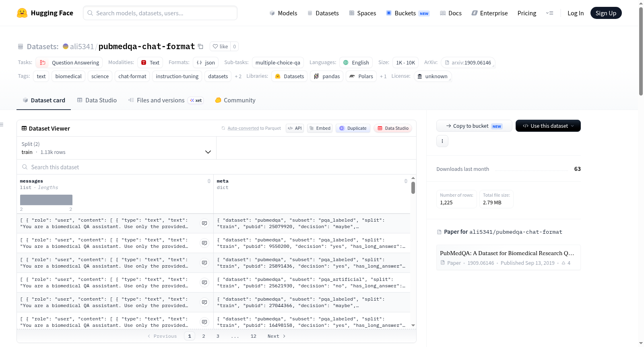This screenshot has width=644, height=347.
Task: Select the biomedical tag
Action: pos(68,76)
